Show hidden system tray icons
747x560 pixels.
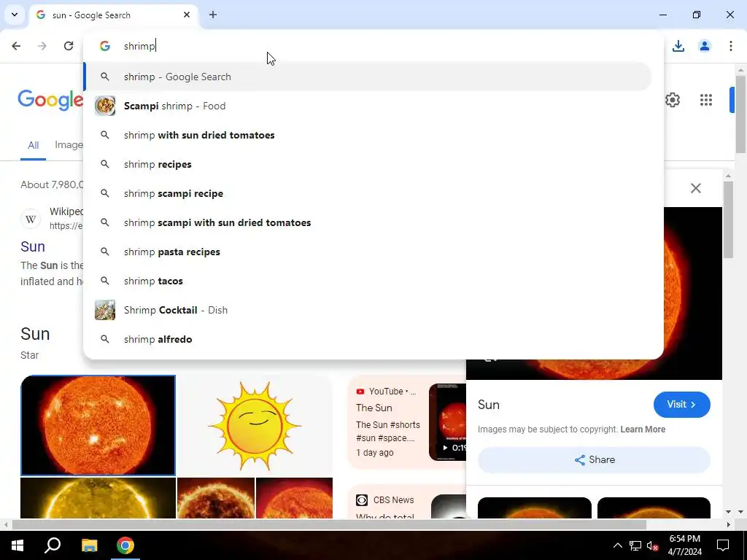(x=617, y=545)
